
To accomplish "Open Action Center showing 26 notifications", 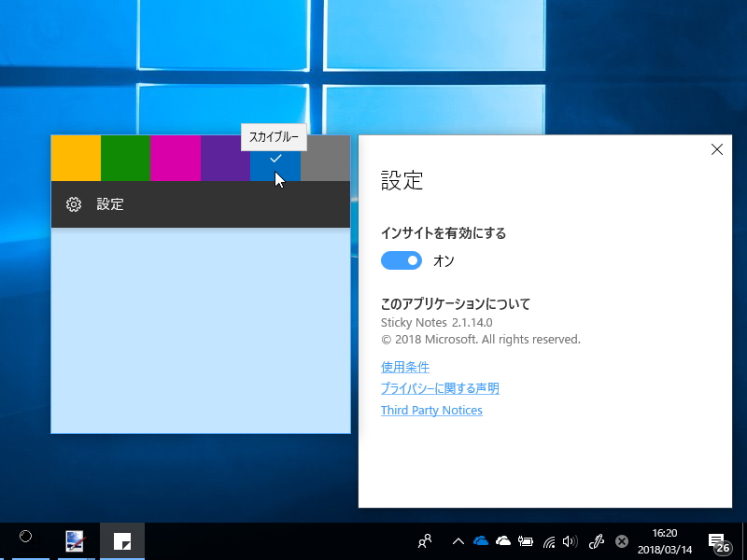I will point(717,540).
